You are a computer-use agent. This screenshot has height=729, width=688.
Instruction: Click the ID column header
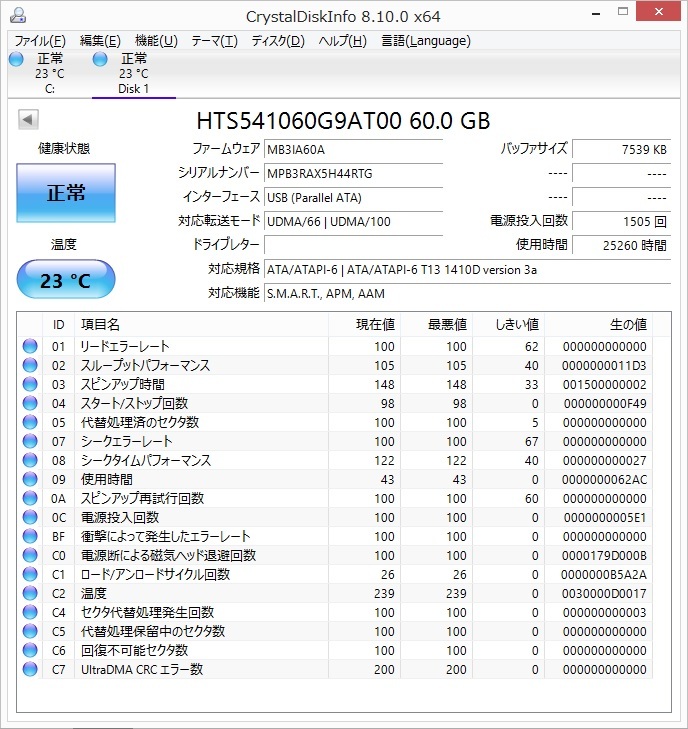coord(59,325)
